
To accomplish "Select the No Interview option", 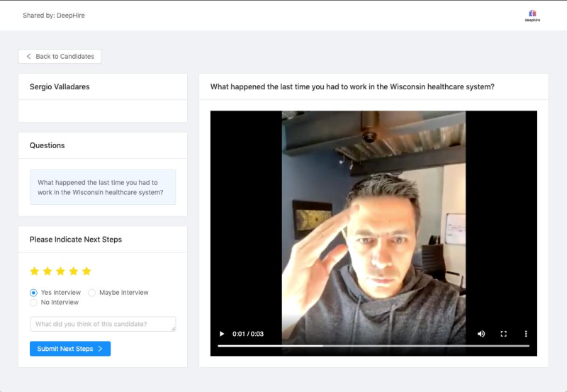I will click(x=55, y=302).
